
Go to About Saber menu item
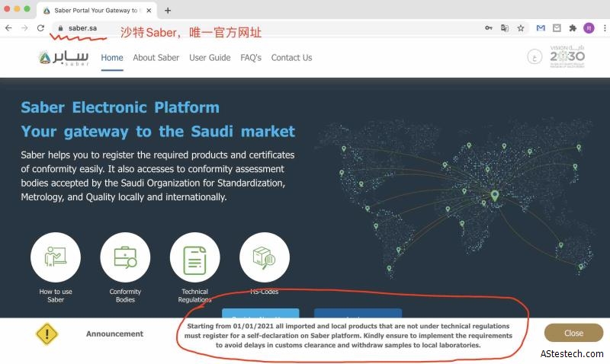pos(156,58)
